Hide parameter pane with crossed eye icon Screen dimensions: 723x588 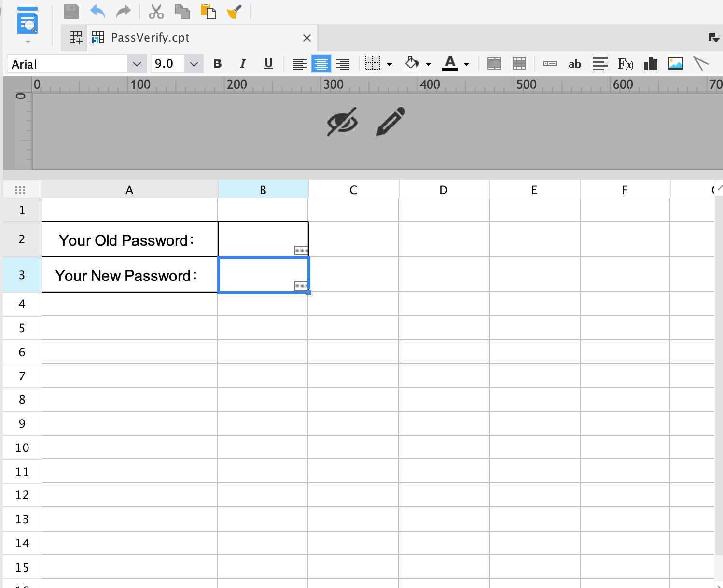point(342,122)
